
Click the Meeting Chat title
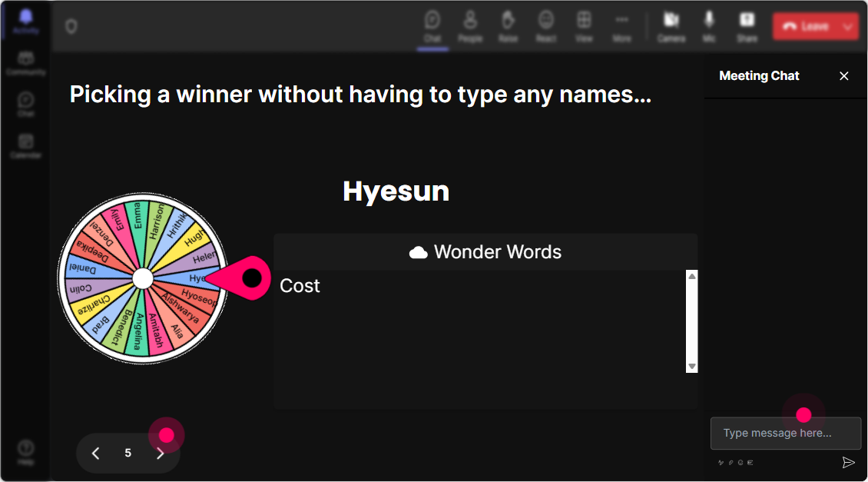click(x=759, y=76)
